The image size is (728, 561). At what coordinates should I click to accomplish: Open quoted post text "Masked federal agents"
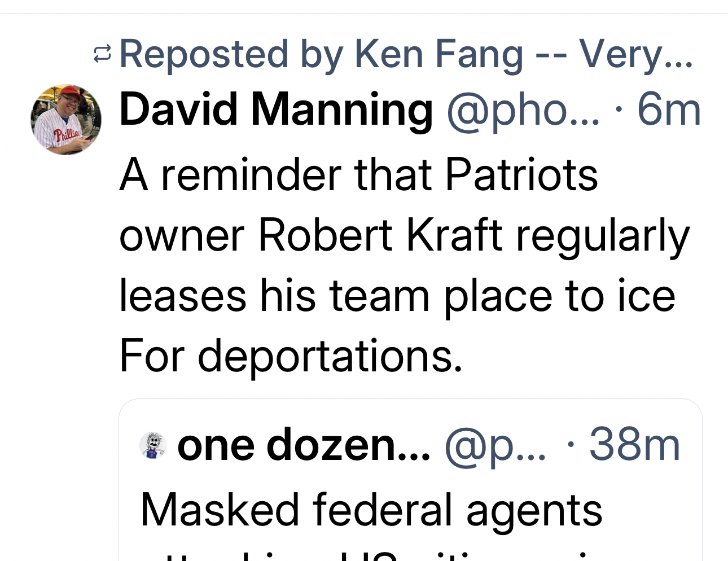click(x=371, y=510)
